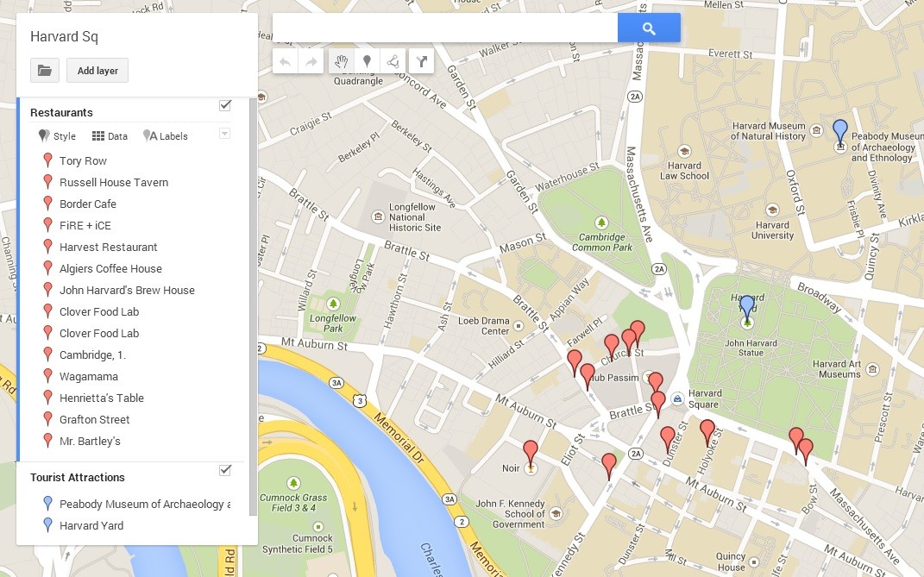The height and width of the screenshot is (577, 924).
Task: Toggle the Tourist Attractions layer checkbox
Action: (225, 470)
